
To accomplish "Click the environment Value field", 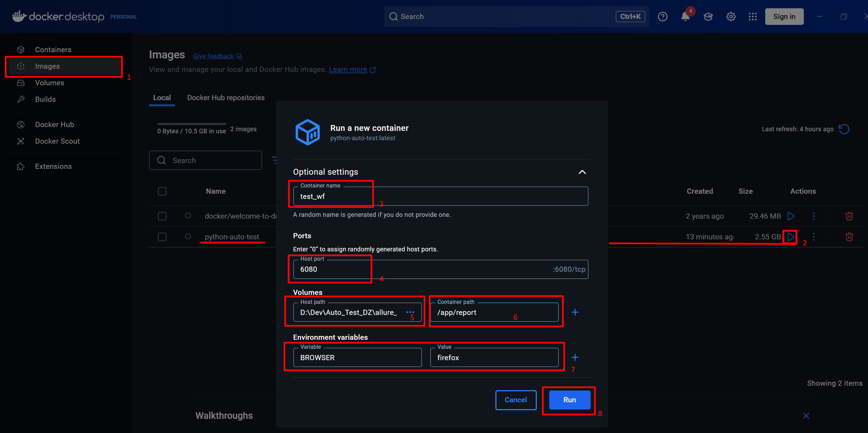I will [494, 357].
